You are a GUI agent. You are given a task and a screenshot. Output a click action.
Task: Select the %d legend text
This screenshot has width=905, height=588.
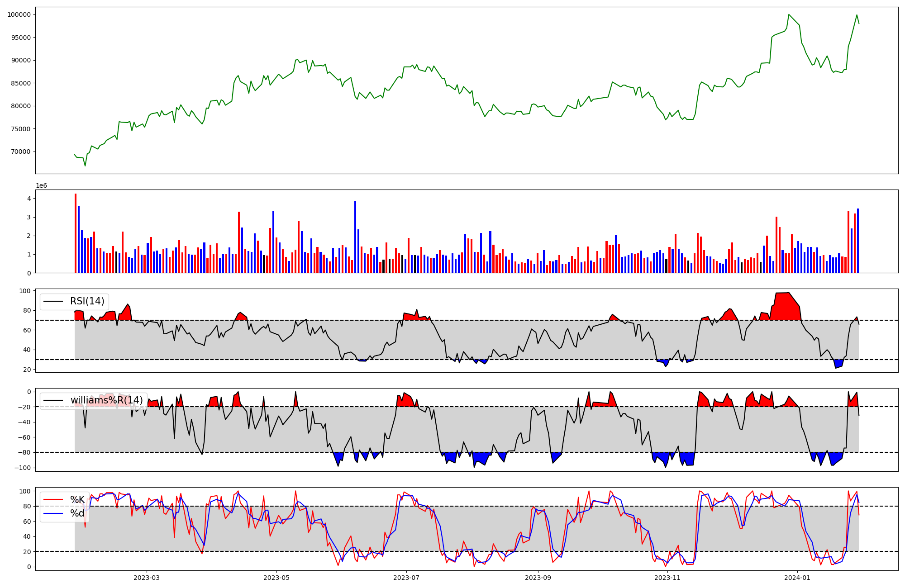point(77,513)
